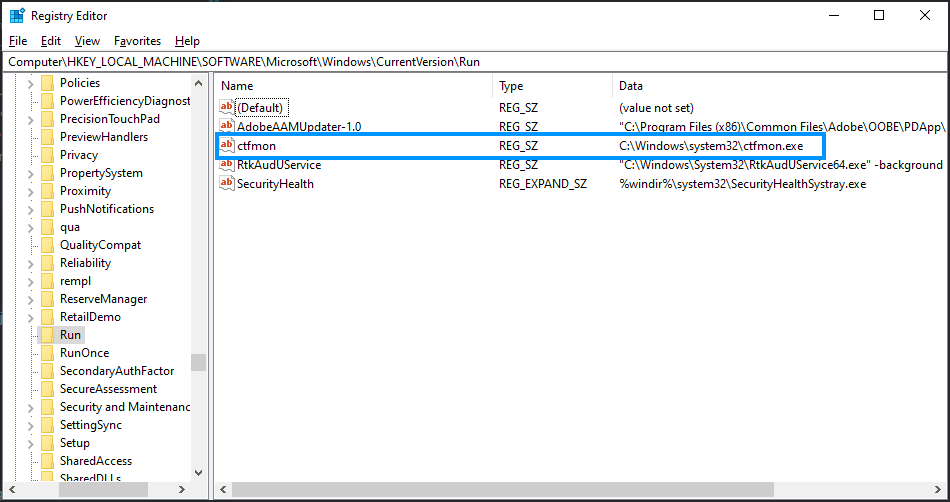Select the SecurityHealth value icon

point(227,183)
